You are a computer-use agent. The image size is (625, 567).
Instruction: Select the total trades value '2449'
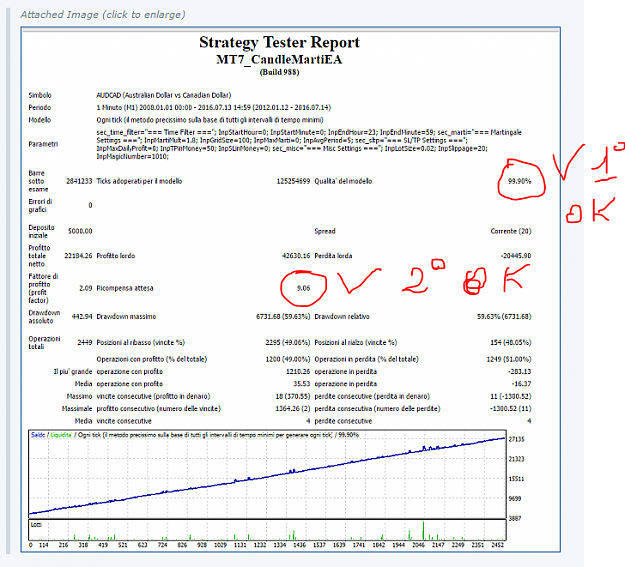(85, 343)
